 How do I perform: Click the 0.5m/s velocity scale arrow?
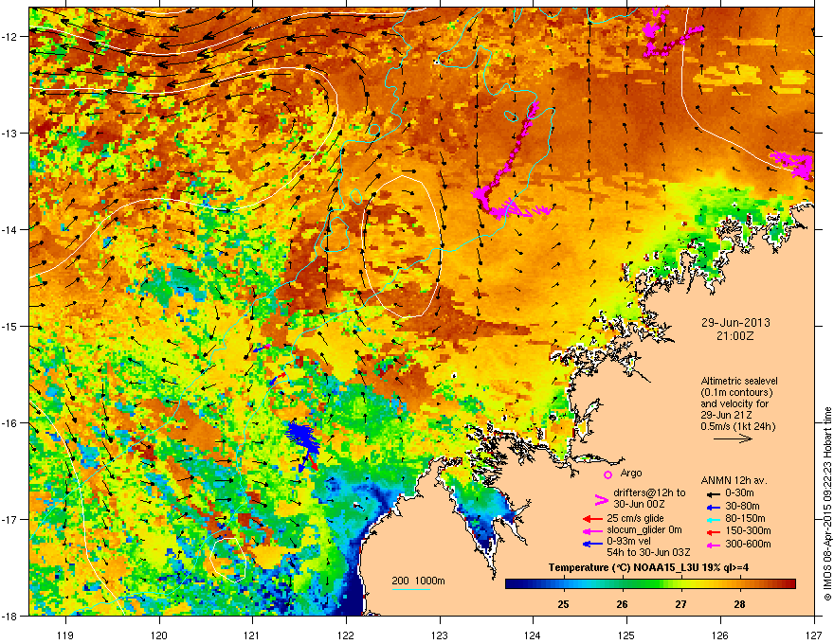coord(733,438)
